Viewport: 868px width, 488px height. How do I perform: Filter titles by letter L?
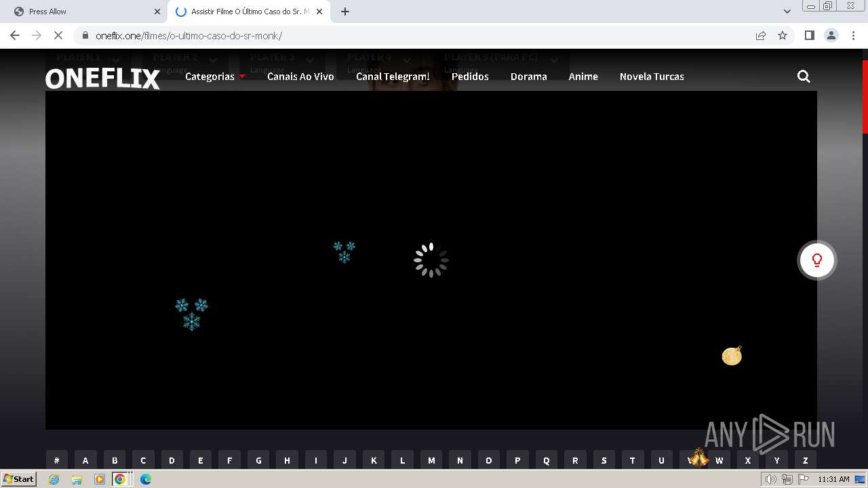point(402,460)
